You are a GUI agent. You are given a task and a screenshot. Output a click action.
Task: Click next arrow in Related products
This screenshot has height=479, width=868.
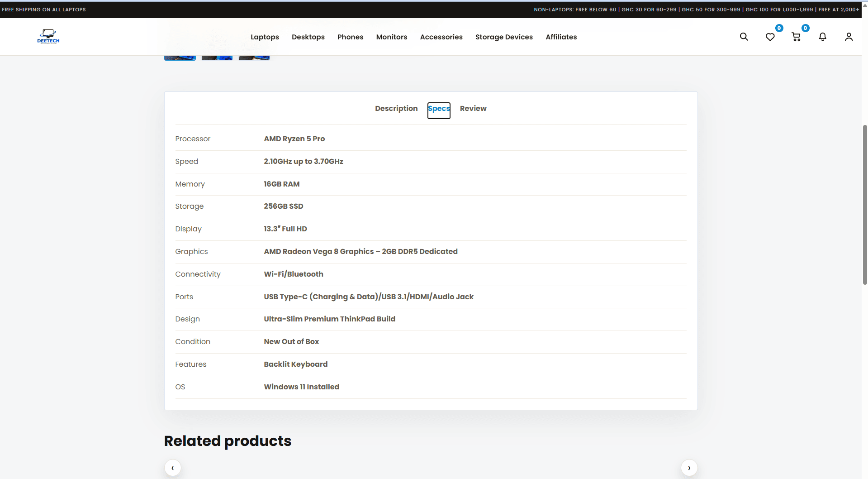[689, 468]
